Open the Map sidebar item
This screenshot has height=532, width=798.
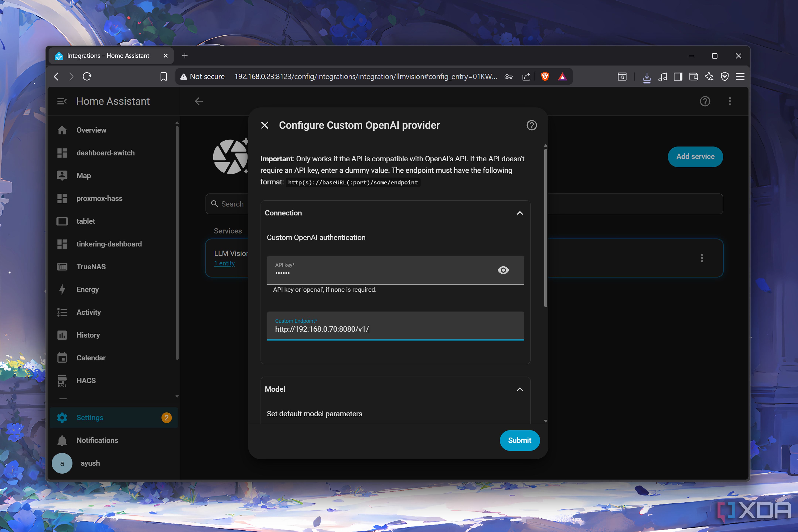click(114, 175)
